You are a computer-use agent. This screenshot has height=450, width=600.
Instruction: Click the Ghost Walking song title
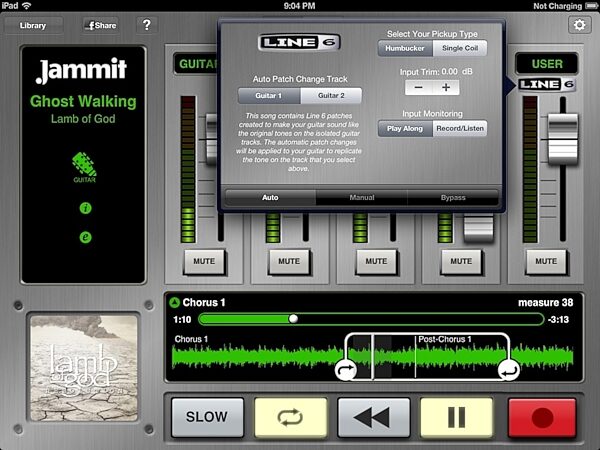[83, 101]
